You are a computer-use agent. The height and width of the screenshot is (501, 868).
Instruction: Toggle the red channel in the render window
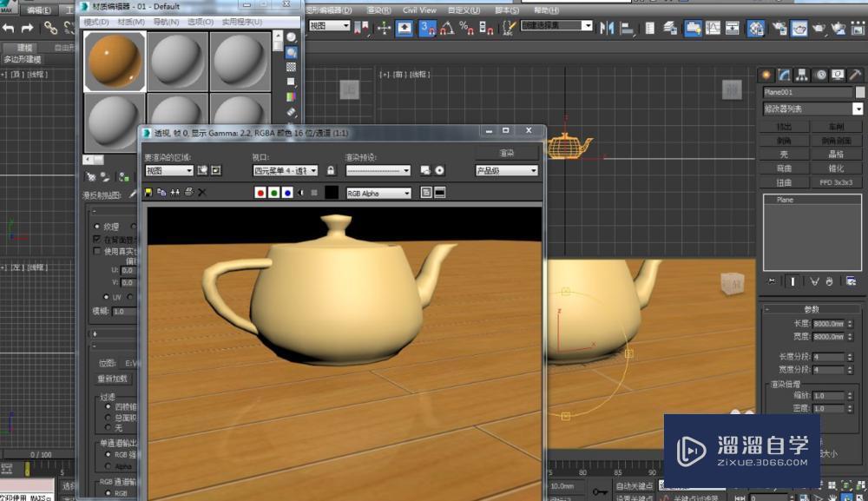[261, 192]
